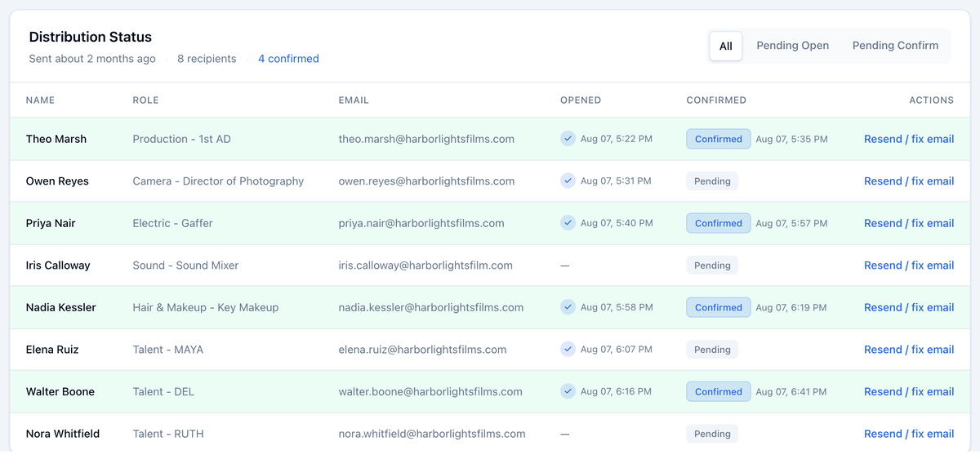Click email nora.whitfield@harborlightsfilms.com
Viewport: 980px width, 464px height.
tap(432, 434)
